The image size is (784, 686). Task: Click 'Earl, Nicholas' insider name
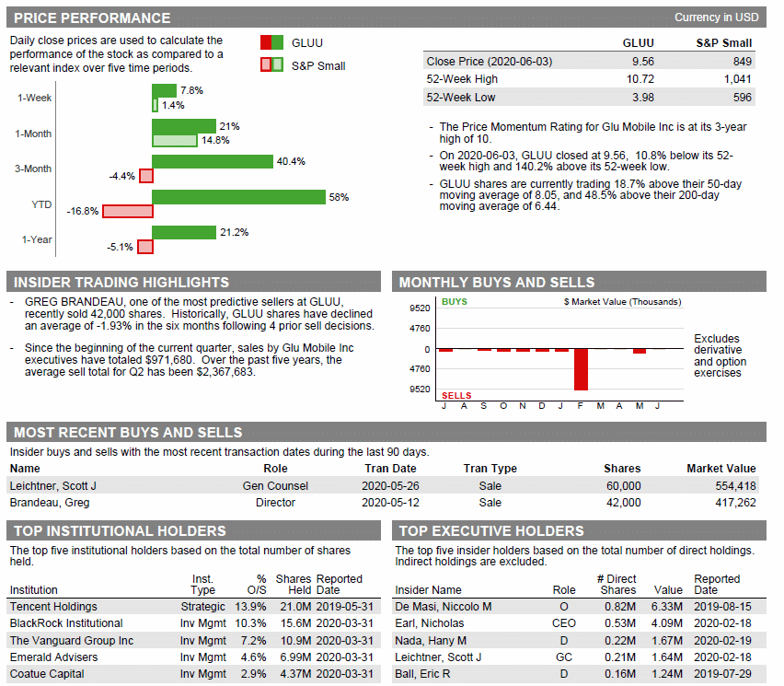(x=430, y=623)
